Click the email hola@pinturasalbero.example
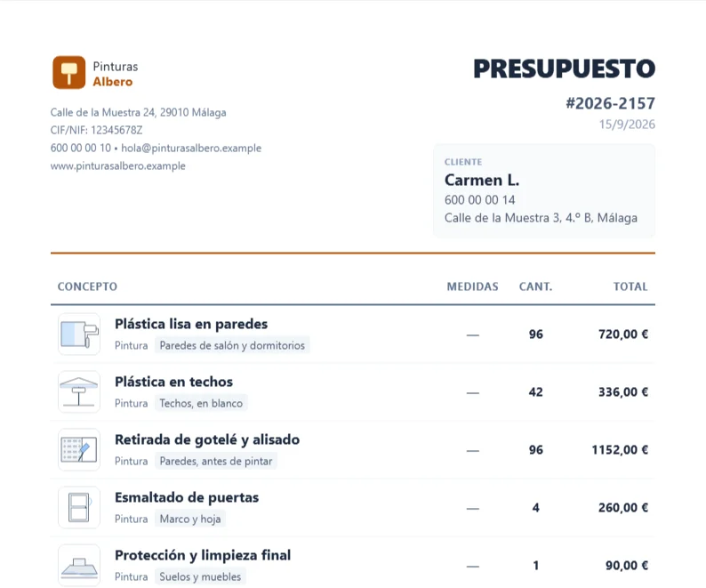The image size is (706, 588). click(191, 148)
